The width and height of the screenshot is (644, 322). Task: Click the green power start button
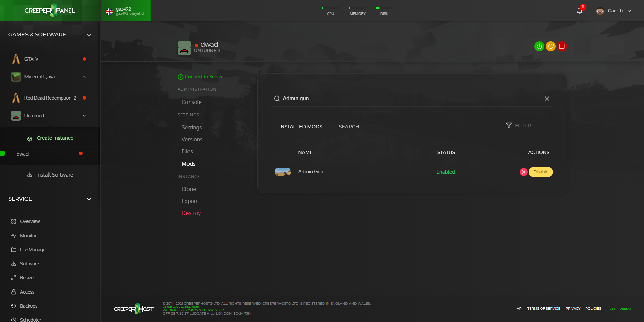[x=539, y=46]
